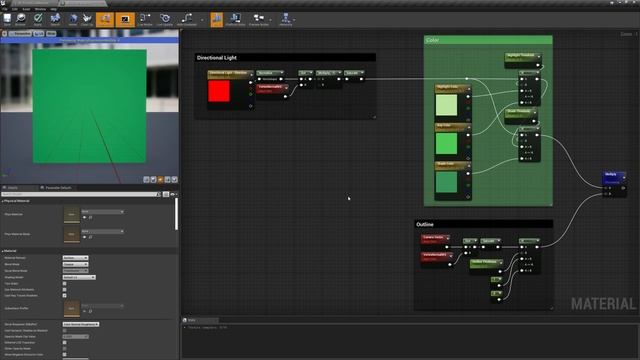
Task: Open the Search toolbar tool
Action: click(55, 19)
